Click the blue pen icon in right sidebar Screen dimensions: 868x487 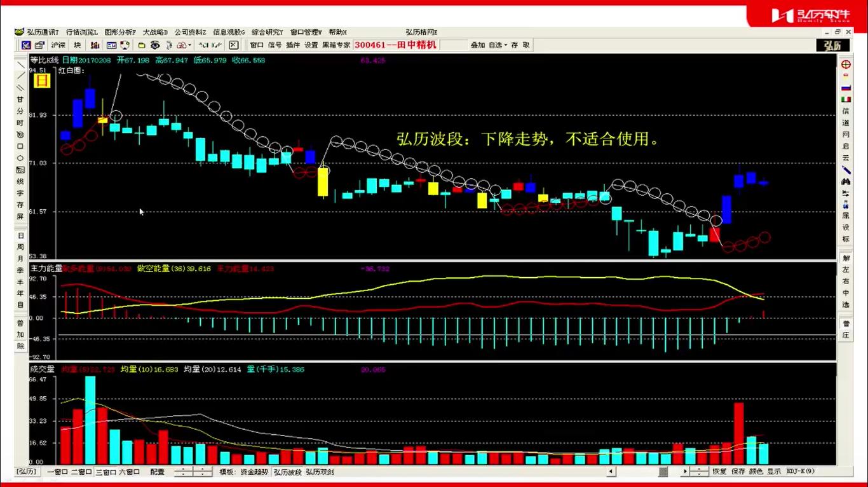[846, 170]
